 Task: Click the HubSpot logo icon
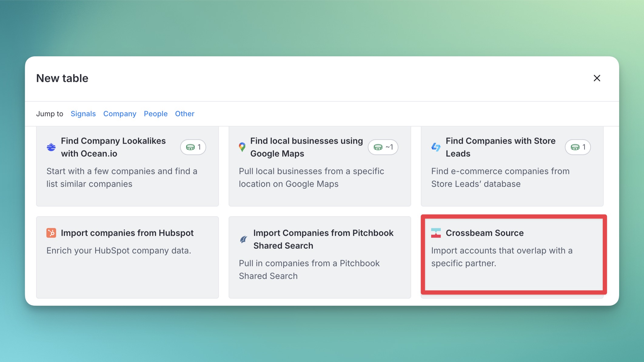[x=51, y=233]
